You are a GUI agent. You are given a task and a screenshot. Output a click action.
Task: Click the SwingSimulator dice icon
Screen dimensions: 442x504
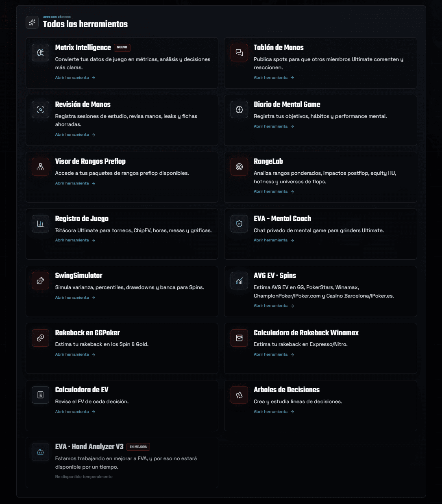40,281
